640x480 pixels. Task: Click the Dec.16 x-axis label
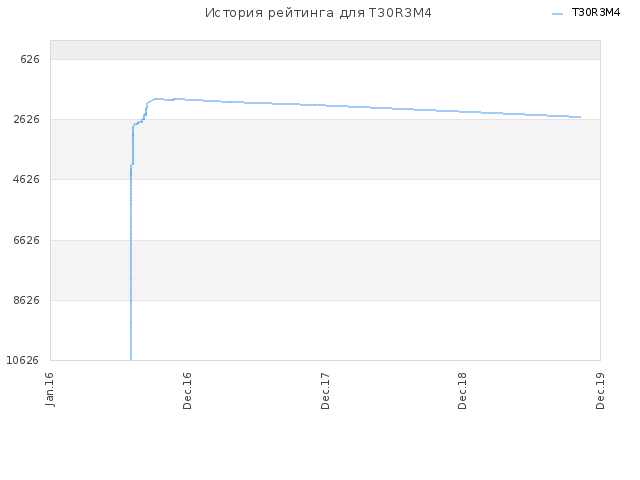click(187, 391)
